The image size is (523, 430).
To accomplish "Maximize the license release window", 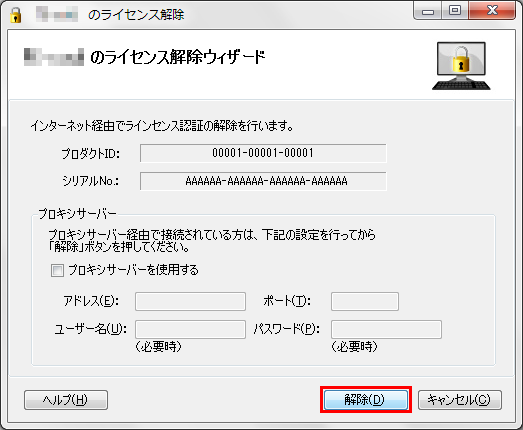I will click(x=455, y=11).
